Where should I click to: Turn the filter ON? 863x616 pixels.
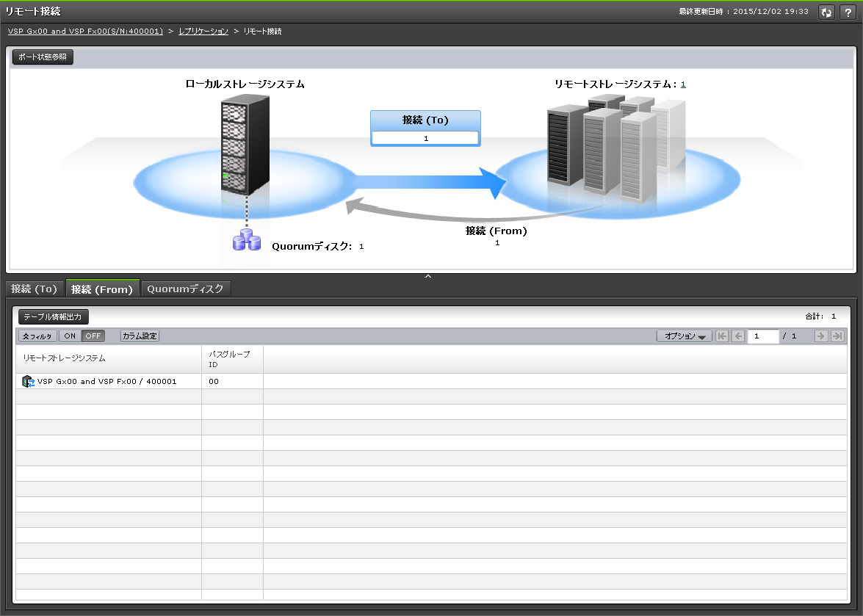tap(69, 336)
